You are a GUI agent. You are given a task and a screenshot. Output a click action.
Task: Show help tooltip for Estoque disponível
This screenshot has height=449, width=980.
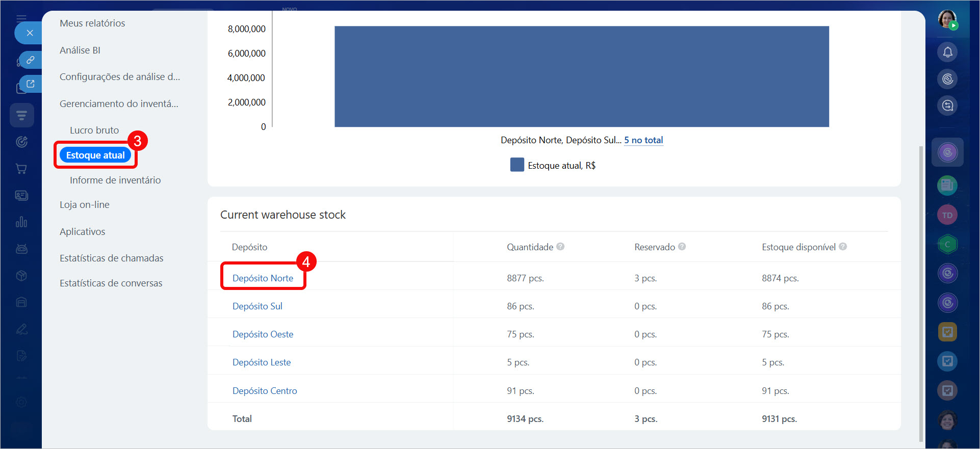point(843,247)
